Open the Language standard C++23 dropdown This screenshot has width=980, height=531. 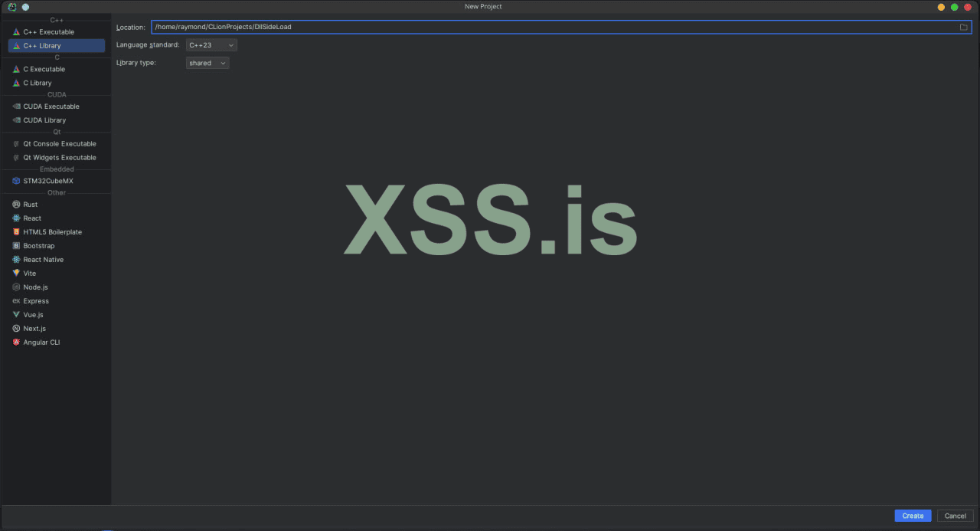211,45
